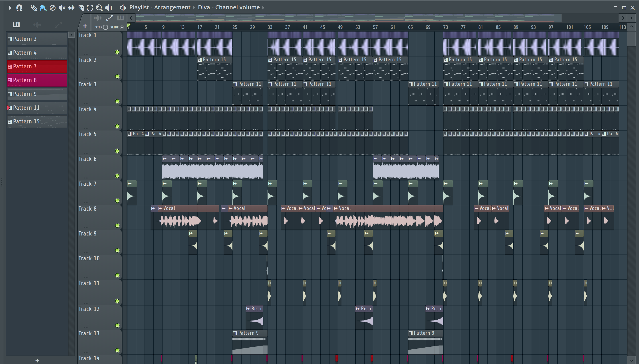Click vertical scroll up arrow
The image size is (639, 364).
click(x=632, y=26)
